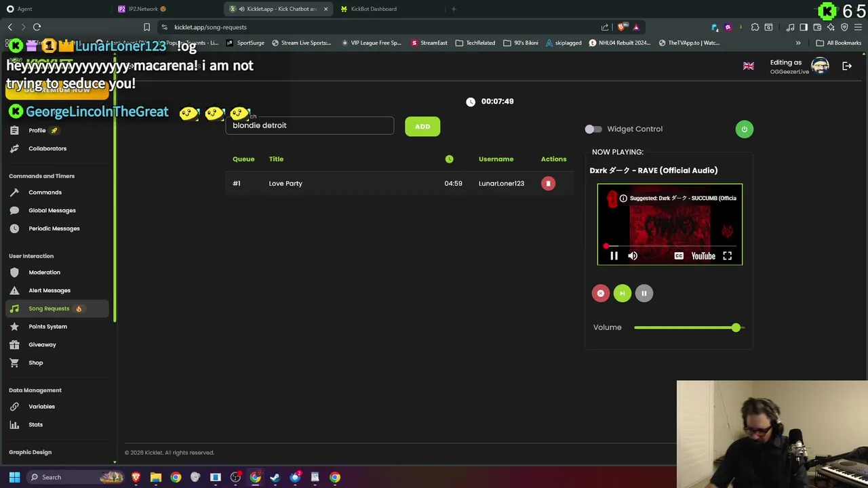Reload the page
Image resolution: width=868 pixels, height=488 pixels.
37,27
